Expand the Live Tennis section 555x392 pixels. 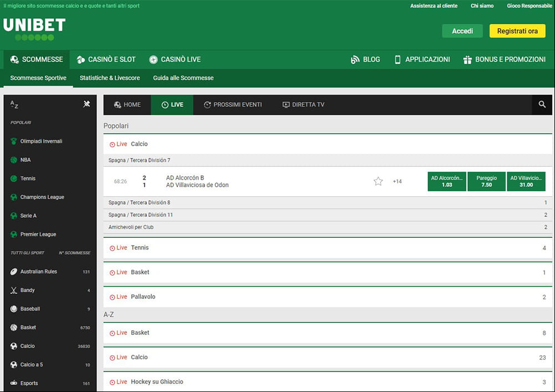[x=328, y=248]
